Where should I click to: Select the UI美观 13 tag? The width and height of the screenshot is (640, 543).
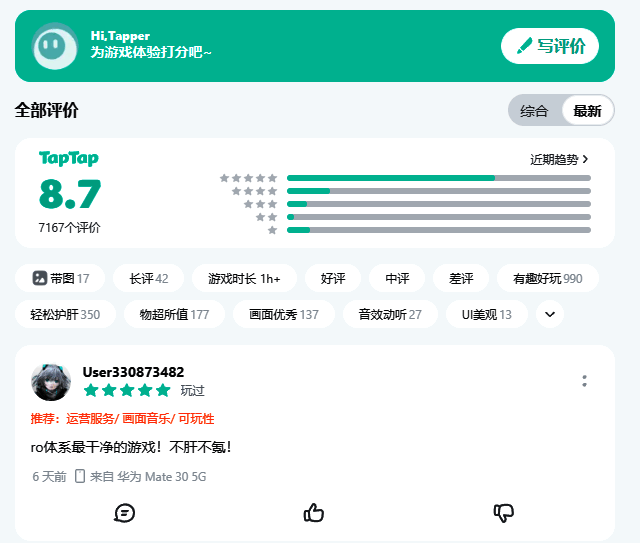click(487, 314)
